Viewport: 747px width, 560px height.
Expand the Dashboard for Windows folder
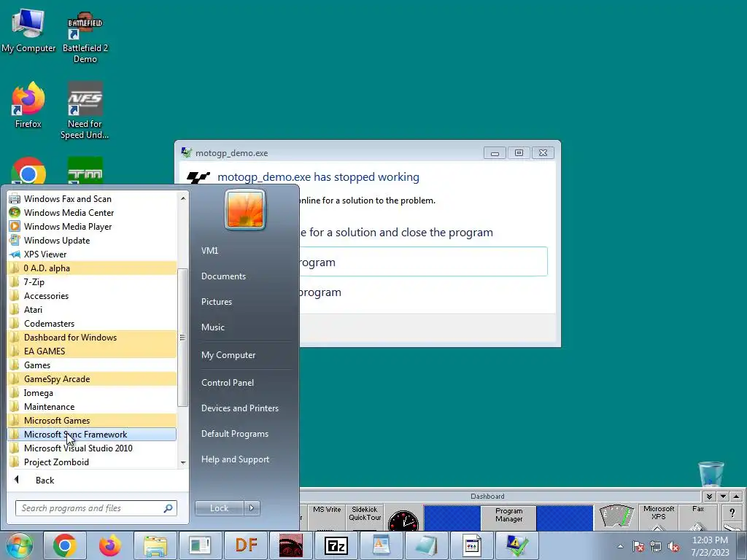pyautogui.click(x=92, y=337)
